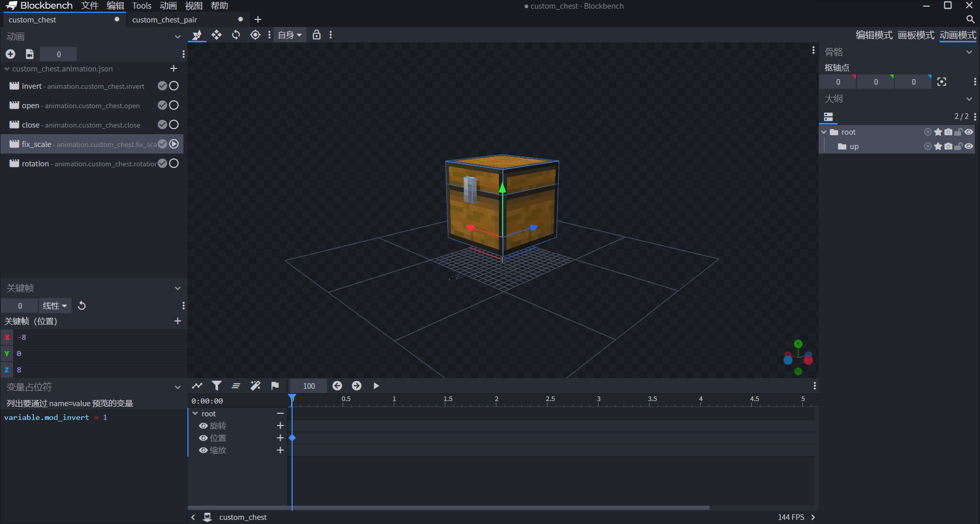Add keyframe to scale channel
The image size is (980, 524).
(280, 450)
